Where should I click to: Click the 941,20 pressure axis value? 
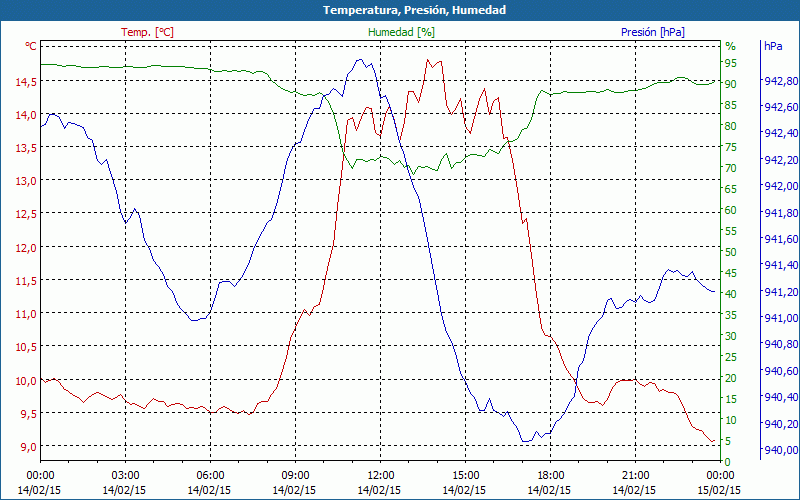click(x=779, y=292)
